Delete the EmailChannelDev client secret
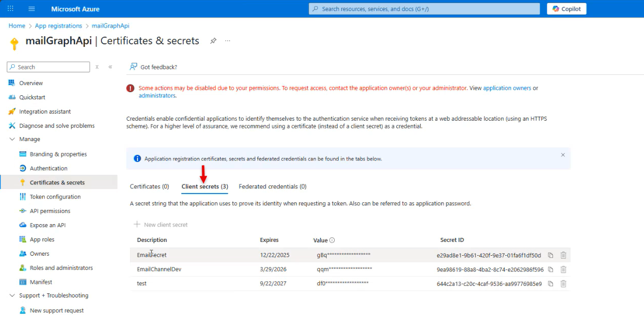The width and height of the screenshot is (644, 326). coord(563,269)
